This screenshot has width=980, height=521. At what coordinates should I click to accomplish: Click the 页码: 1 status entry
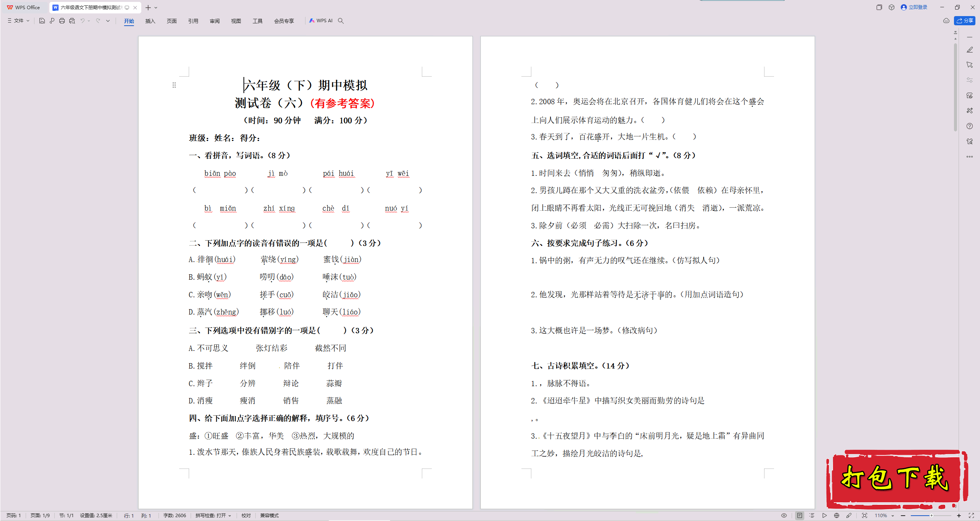click(14, 516)
